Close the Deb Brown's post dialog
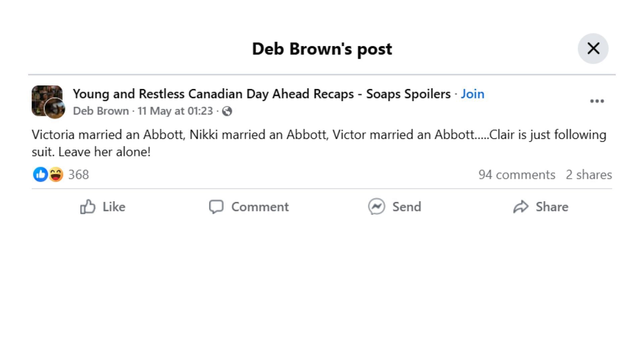This screenshot has width=644, height=362. (x=593, y=49)
